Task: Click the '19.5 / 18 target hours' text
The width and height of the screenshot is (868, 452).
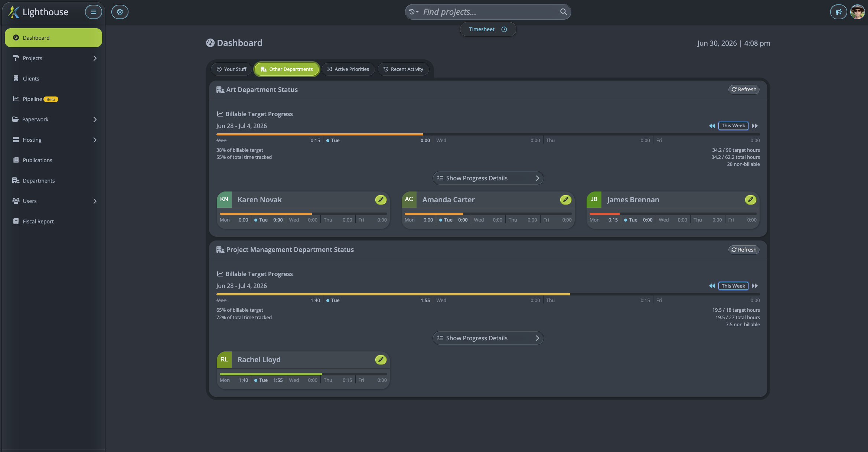Action: tap(736, 310)
